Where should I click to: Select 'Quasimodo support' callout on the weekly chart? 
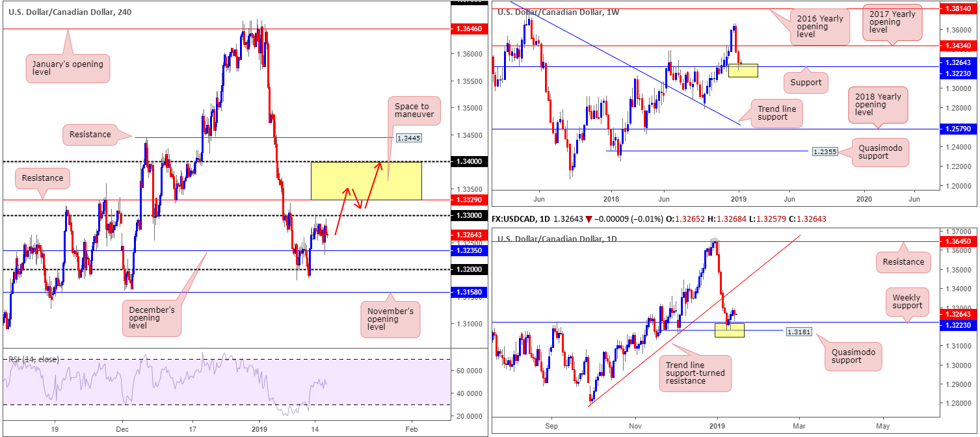pyautogui.click(x=881, y=152)
